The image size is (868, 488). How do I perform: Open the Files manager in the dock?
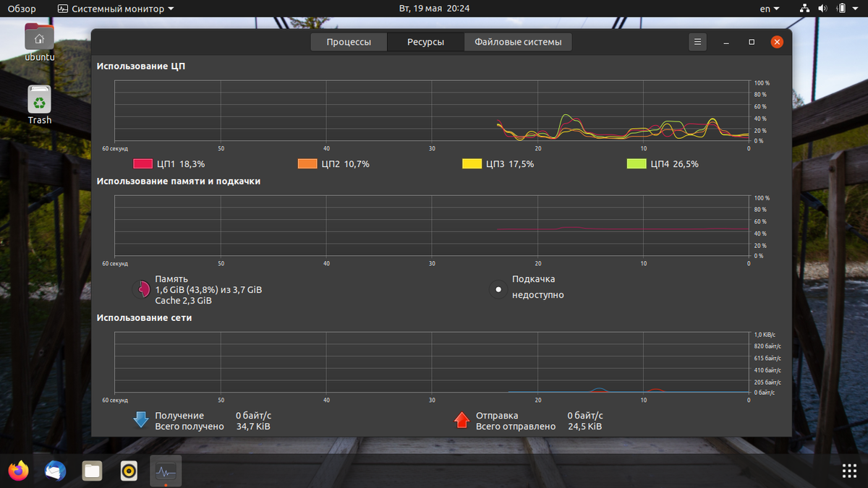tap(92, 471)
